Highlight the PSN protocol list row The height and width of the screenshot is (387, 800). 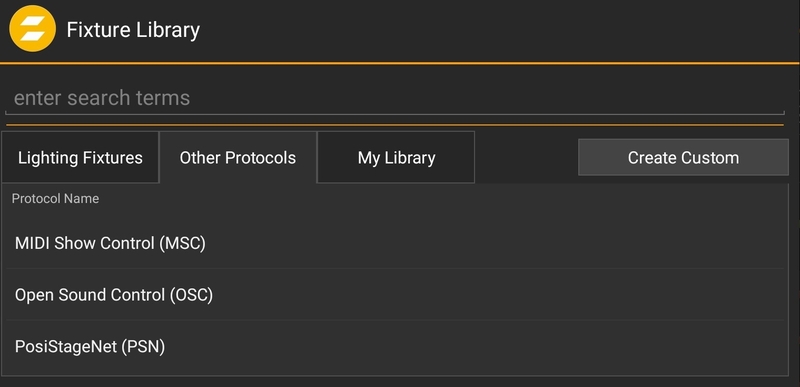point(395,347)
